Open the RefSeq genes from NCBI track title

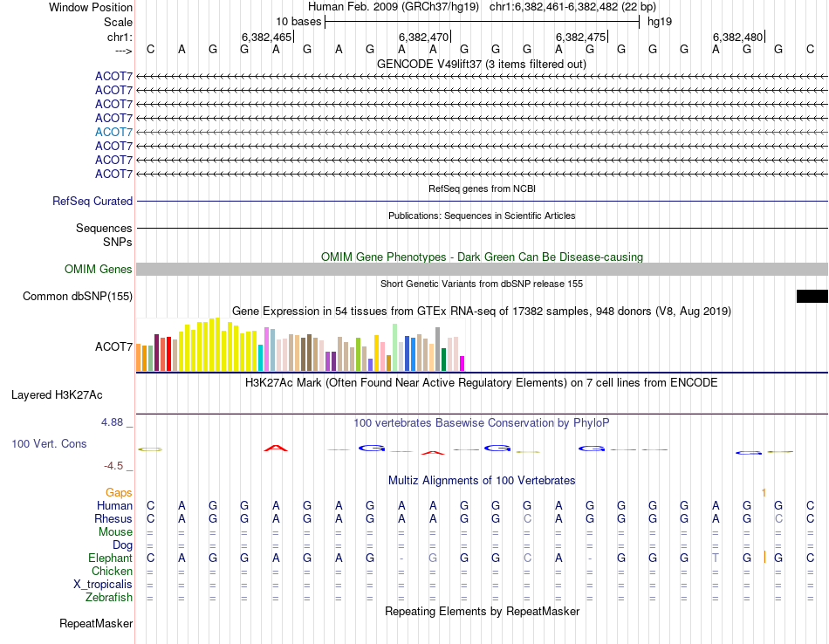(482, 188)
